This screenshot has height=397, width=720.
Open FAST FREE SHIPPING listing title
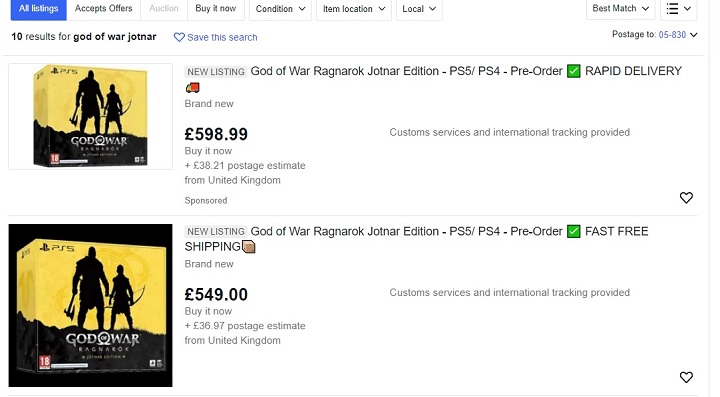click(x=416, y=239)
